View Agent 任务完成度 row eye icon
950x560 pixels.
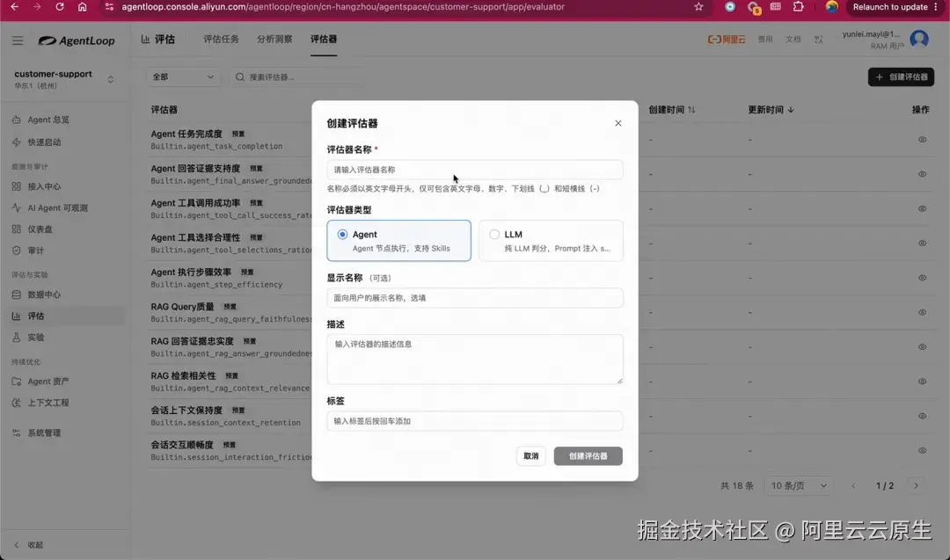922,140
